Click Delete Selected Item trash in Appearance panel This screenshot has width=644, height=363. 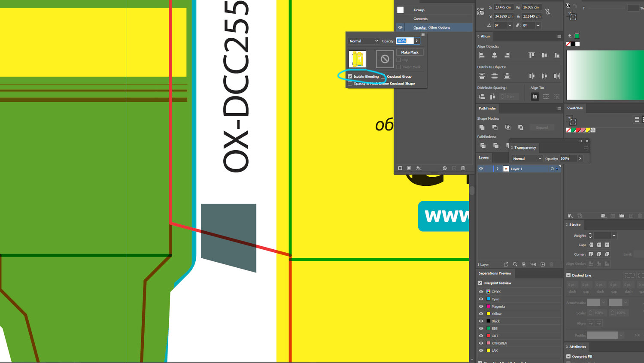point(463,168)
